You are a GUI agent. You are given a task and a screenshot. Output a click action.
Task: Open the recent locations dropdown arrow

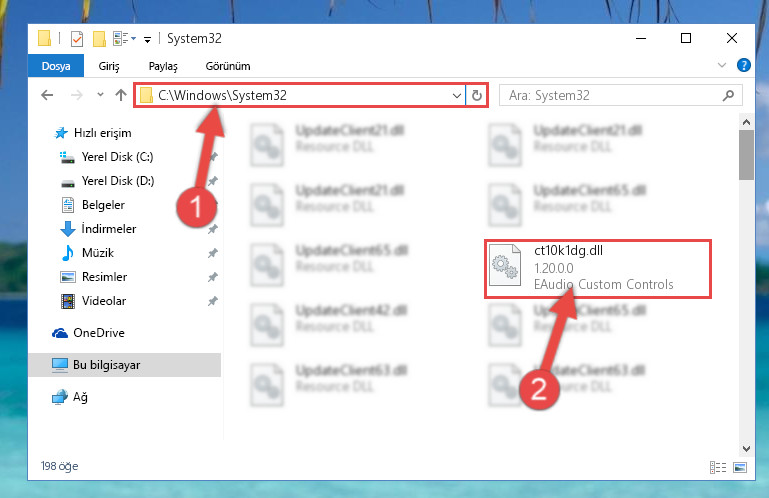tap(100, 95)
